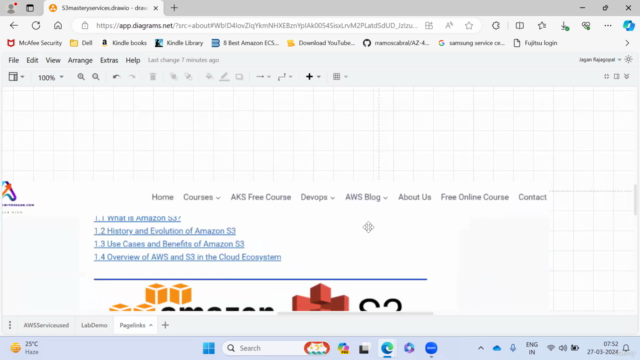Click the redo arrow icon
This screenshot has height=360, width=640.
coord(131,77)
